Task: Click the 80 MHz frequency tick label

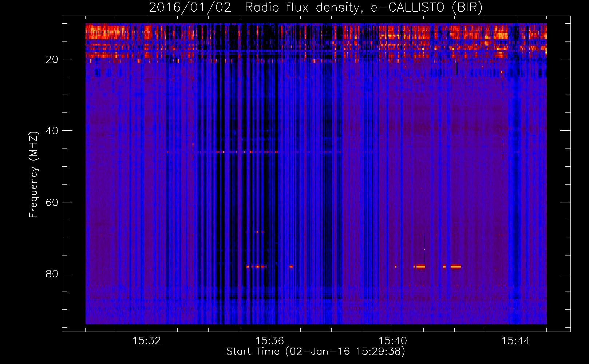Action: pos(52,274)
